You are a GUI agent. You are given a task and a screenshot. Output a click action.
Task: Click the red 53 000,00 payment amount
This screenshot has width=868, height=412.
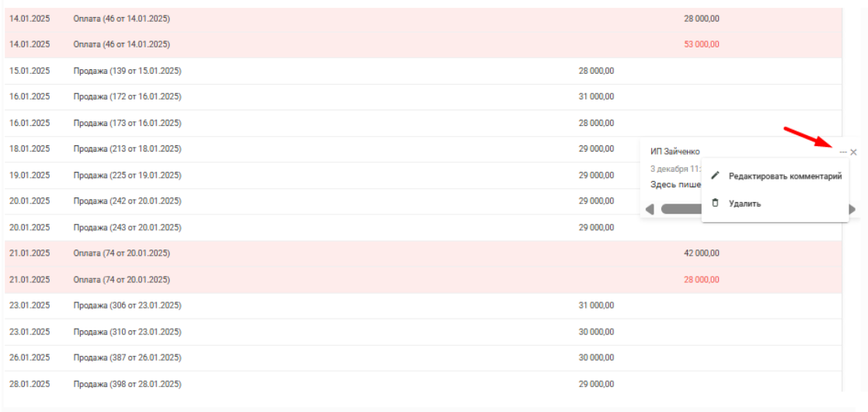click(702, 44)
